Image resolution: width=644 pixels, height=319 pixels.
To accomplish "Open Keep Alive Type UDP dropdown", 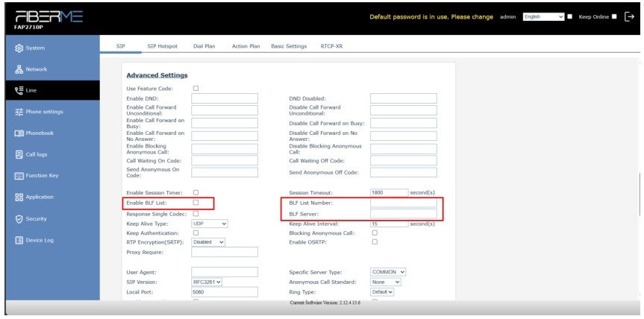I will 210,224.
